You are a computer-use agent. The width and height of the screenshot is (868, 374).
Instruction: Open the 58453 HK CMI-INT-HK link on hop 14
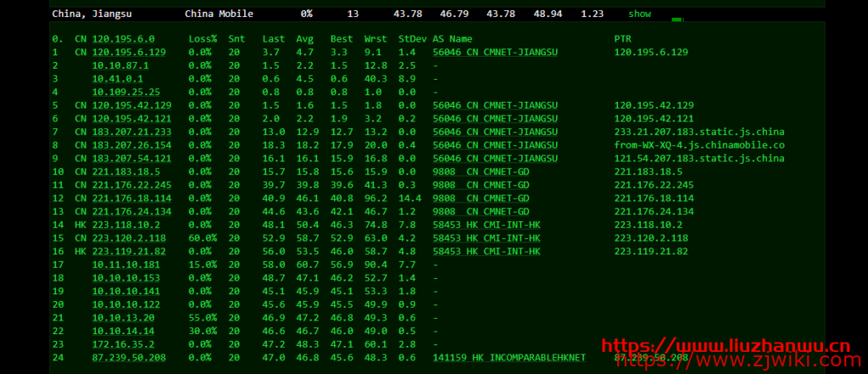pyautogui.click(x=486, y=225)
